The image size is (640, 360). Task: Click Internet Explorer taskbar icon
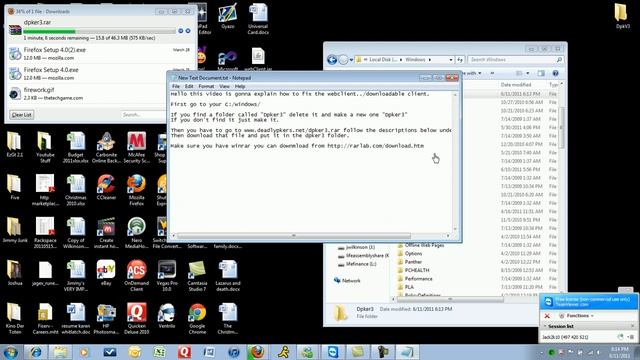tap(36, 352)
